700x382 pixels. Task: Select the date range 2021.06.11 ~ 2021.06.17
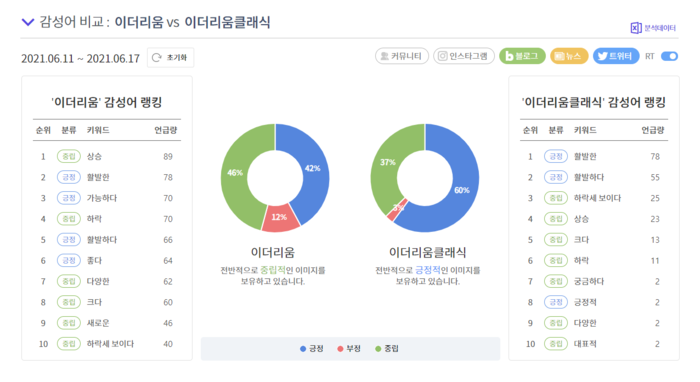pos(80,58)
